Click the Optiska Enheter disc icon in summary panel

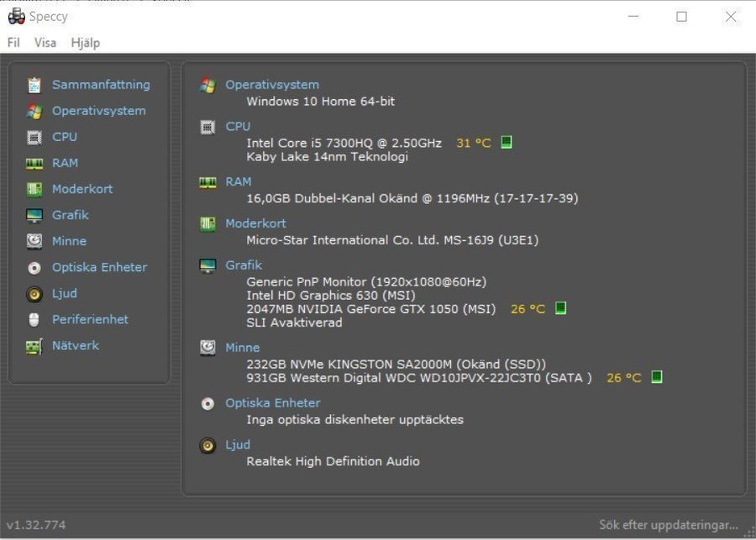[x=207, y=404]
